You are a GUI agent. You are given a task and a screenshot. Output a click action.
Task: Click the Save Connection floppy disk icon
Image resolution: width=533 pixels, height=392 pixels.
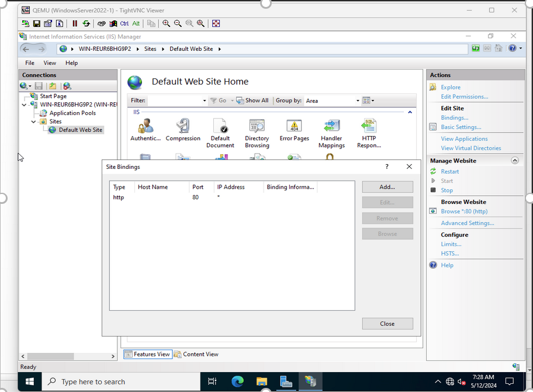[x=37, y=23]
